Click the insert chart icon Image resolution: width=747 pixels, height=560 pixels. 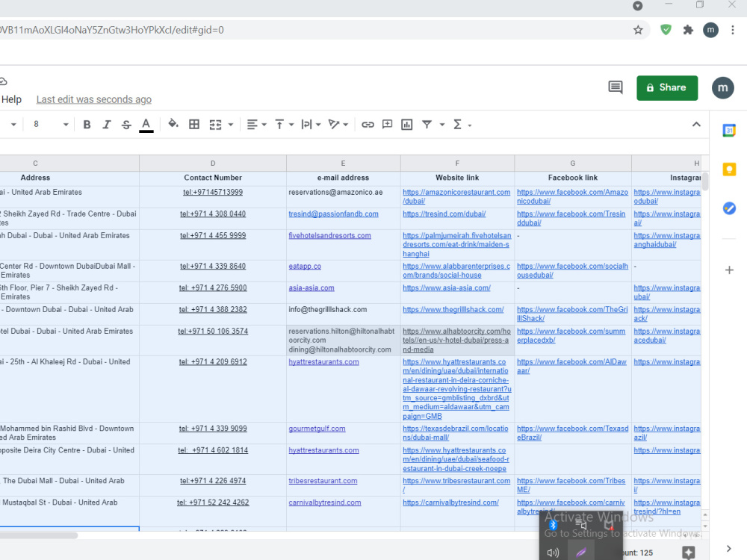coord(407,125)
